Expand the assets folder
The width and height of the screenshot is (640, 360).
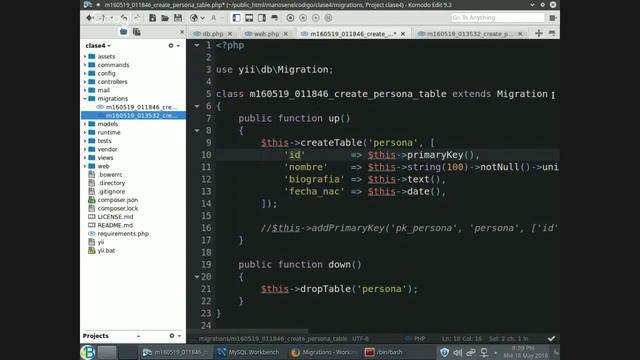(x=85, y=56)
